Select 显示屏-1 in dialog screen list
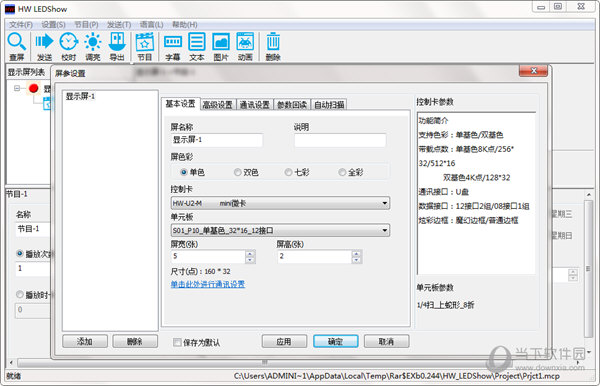Screen dimensions: 600x386 80,96
